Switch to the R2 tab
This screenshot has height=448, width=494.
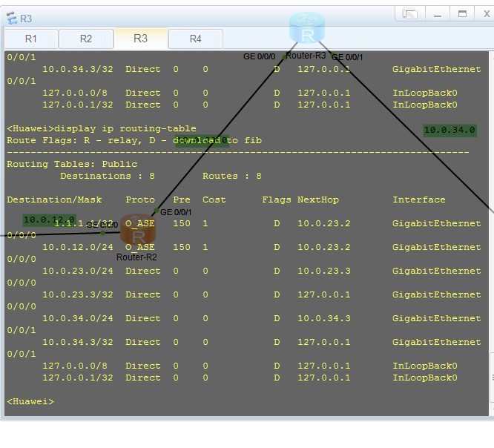coord(86,39)
